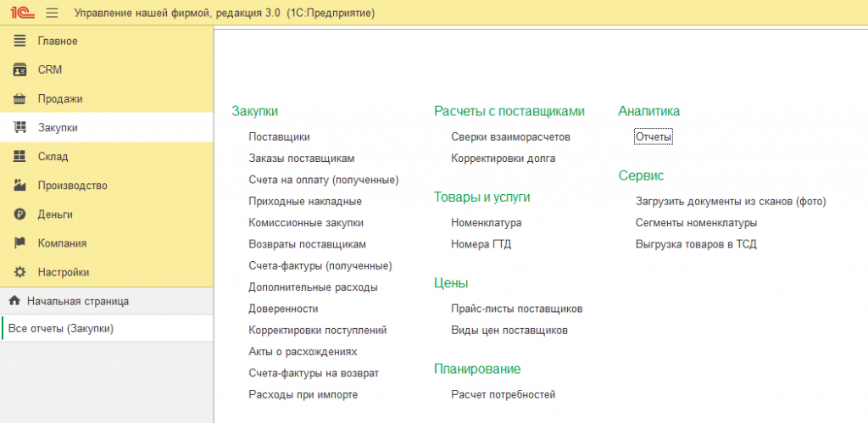Viewport: 868px width, 423px height.
Task: Open Счета-фактуры на возврат
Action: [x=314, y=373]
